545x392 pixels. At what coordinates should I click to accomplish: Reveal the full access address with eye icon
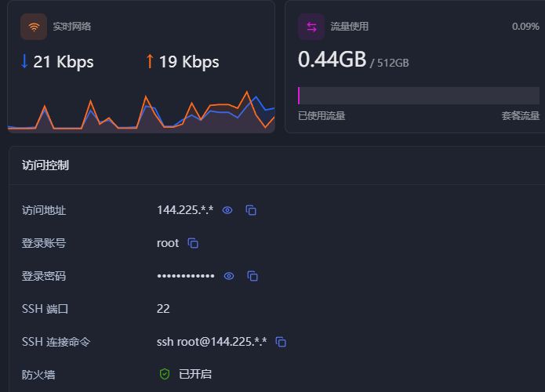227,210
